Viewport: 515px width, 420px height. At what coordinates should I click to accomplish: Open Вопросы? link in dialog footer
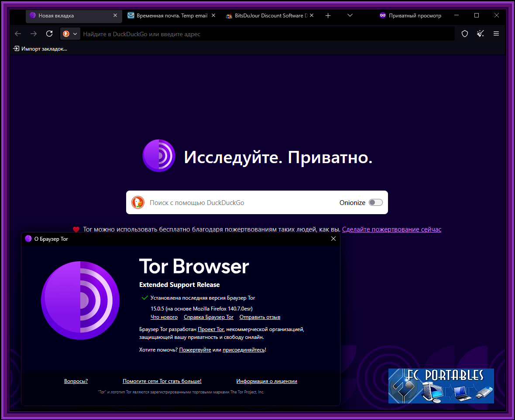76,381
